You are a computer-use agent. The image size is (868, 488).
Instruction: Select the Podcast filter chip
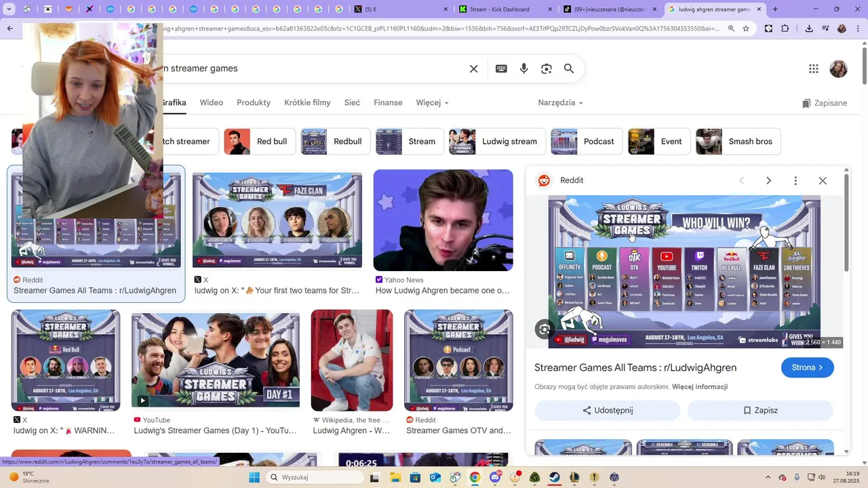(x=587, y=141)
